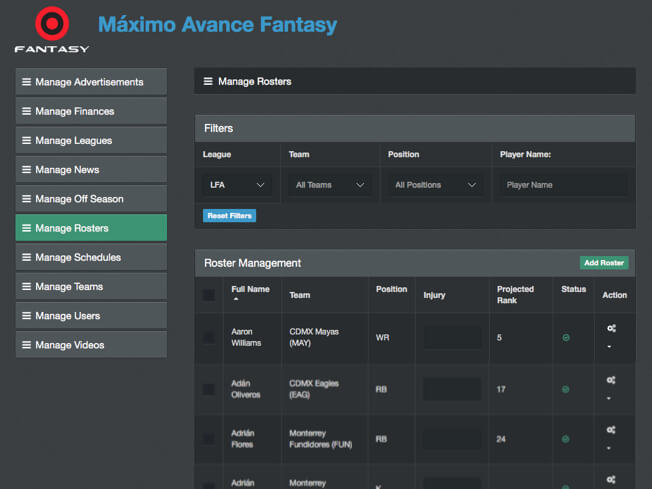Click the Reset Filters button
This screenshot has width=652, height=489.
230,216
